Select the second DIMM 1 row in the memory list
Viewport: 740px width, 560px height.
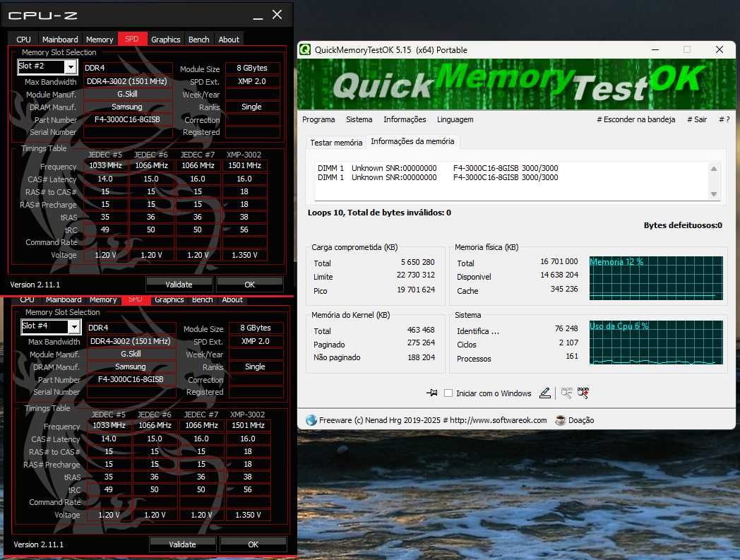click(x=438, y=177)
